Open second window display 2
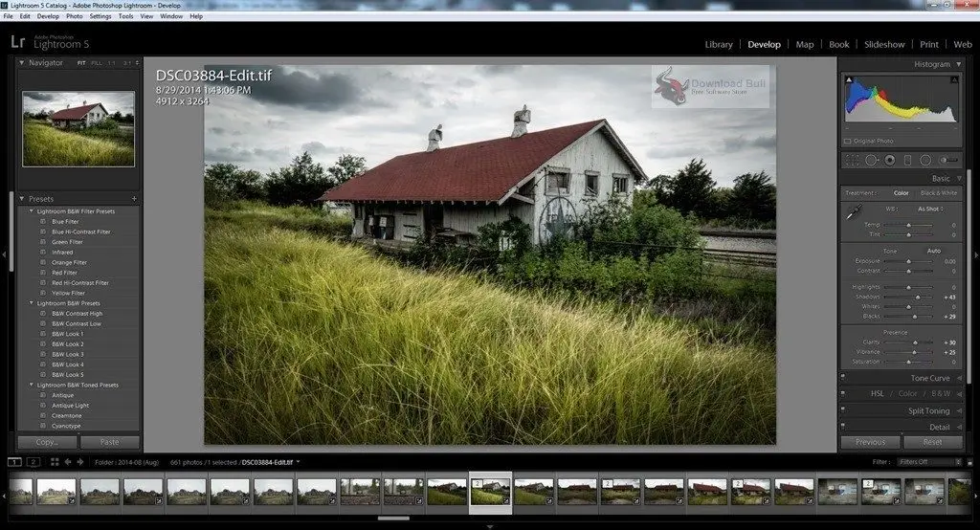 [x=33, y=462]
